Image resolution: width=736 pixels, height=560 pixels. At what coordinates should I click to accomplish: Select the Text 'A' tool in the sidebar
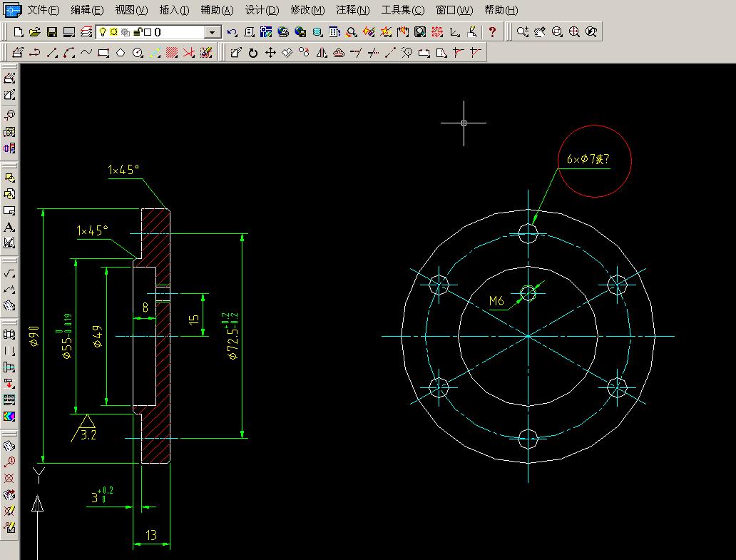pyautogui.click(x=9, y=227)
